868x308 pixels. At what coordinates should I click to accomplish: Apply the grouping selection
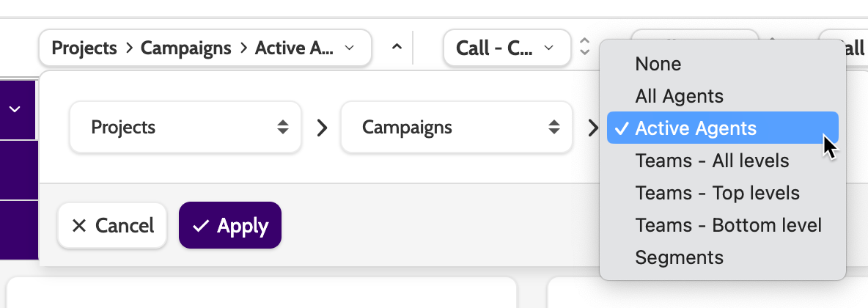(x=230, y=225)
